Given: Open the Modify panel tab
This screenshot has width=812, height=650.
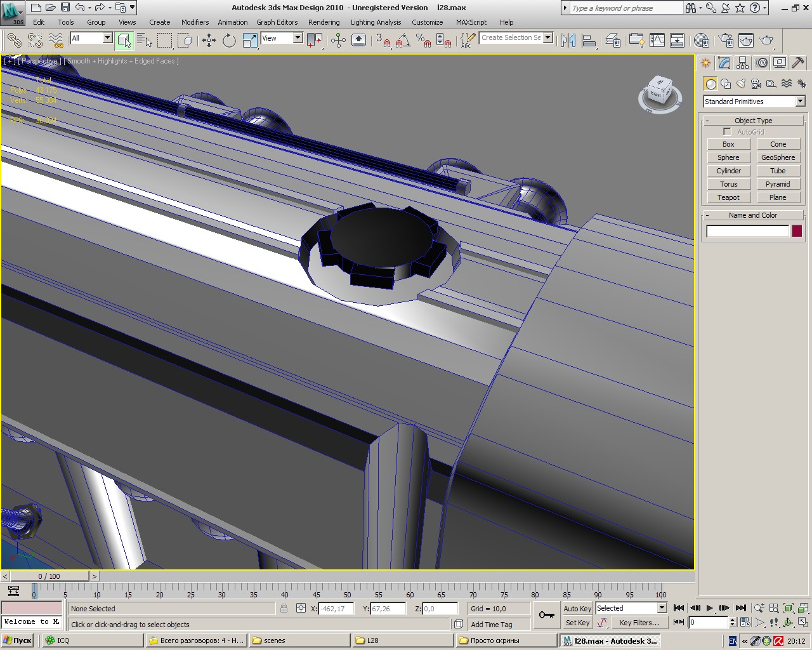Looking at the screenshot, I should coord(724,63).
